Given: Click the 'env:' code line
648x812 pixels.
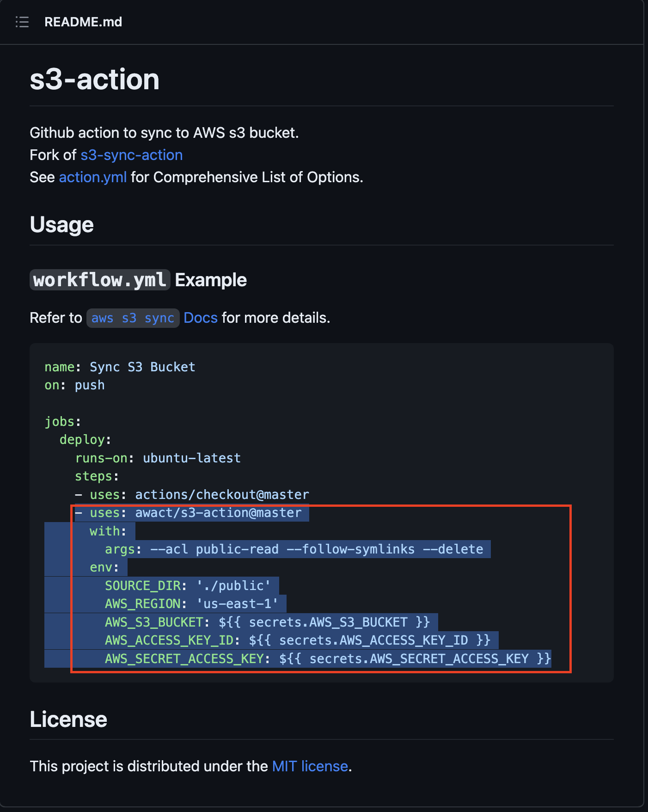Looking at the screenshot, I should 104,567.
